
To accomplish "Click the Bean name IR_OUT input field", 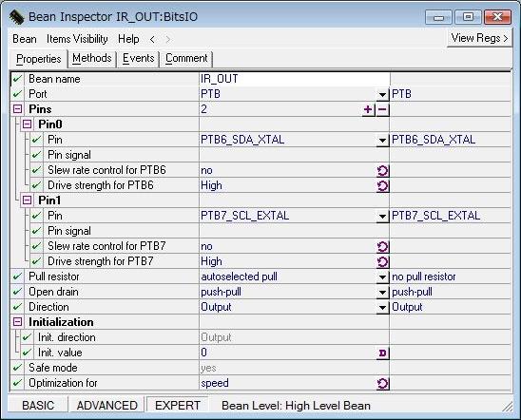I will click(295, 79).
